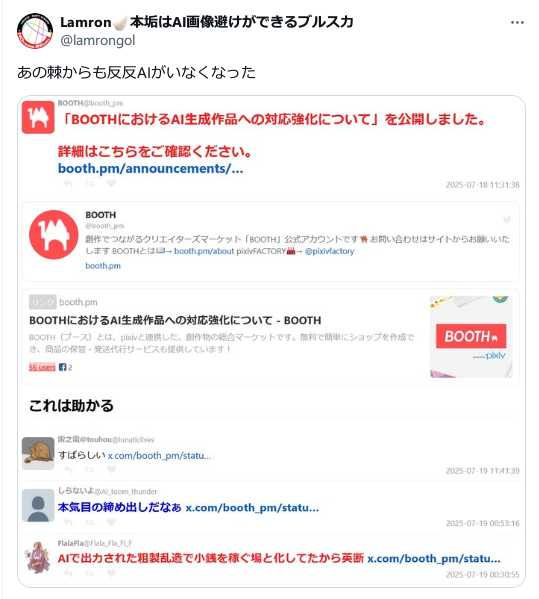Click the sleeping cat avatar of すばらしい tweet
The image size is (539, 599).
tap(38, 453)
